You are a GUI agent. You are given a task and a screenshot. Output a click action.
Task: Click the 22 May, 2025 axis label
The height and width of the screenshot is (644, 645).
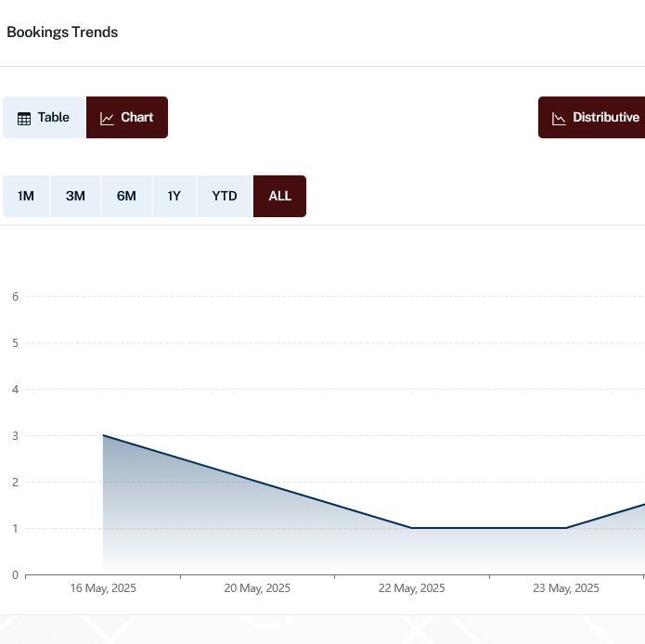(411, 588)
